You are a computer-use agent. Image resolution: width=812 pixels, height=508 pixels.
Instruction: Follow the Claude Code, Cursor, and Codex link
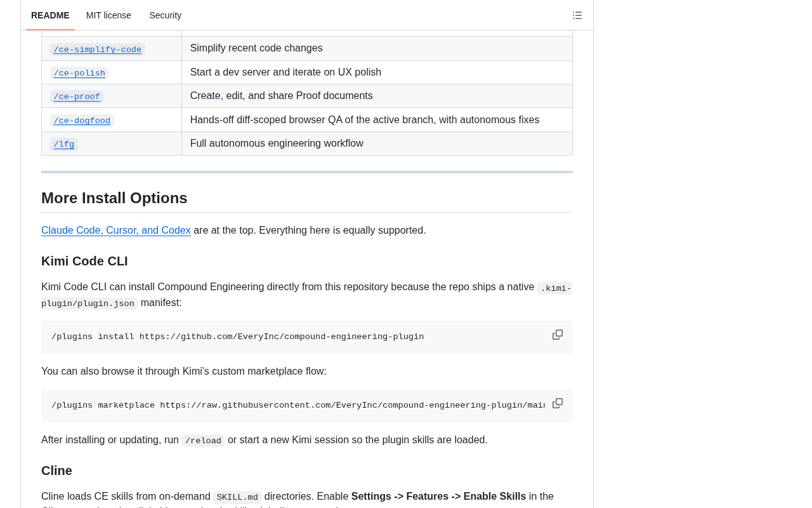click(x=116, y=231)
